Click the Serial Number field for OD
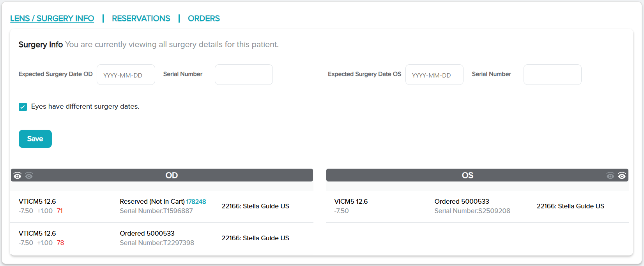The image size is (644, 266). (x=244, y=75)
